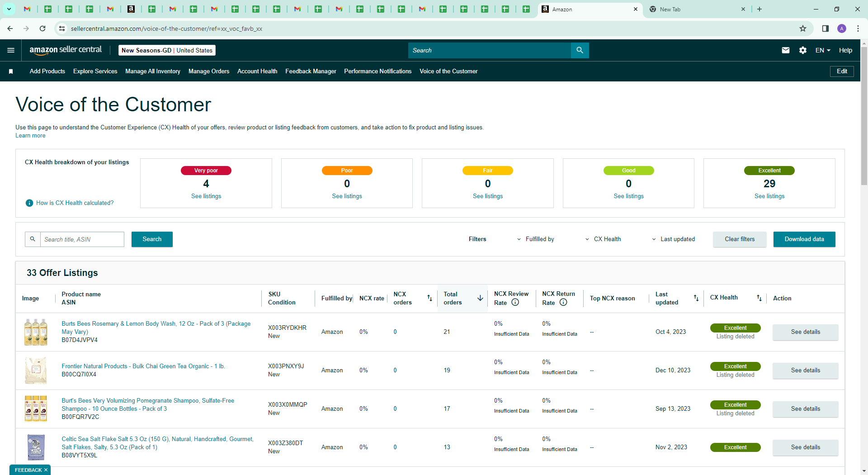The height and width of the screenshot is (475, 868).
Task: Open the messages envelope icon
Action: pos(786,50)
